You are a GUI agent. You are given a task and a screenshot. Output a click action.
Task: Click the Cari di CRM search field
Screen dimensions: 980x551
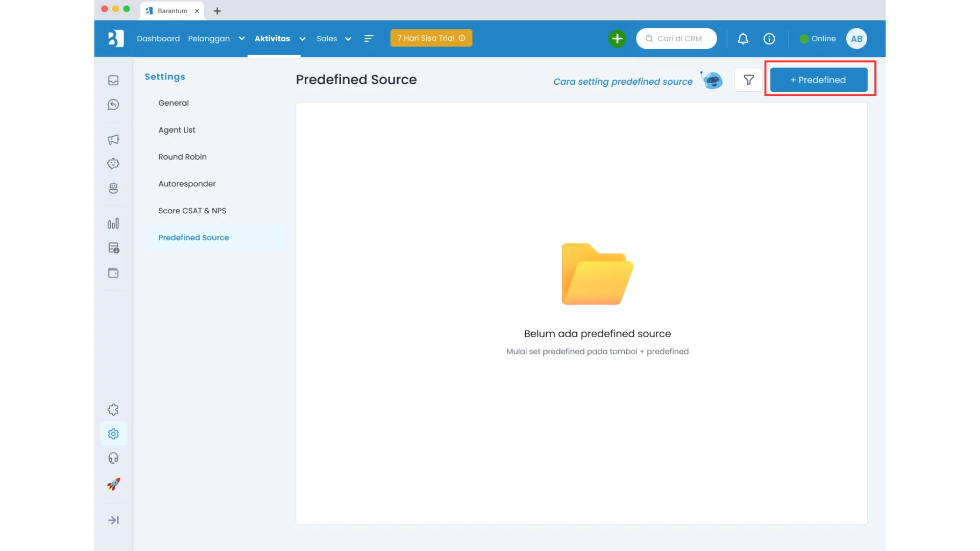click(x=679, y=39)
